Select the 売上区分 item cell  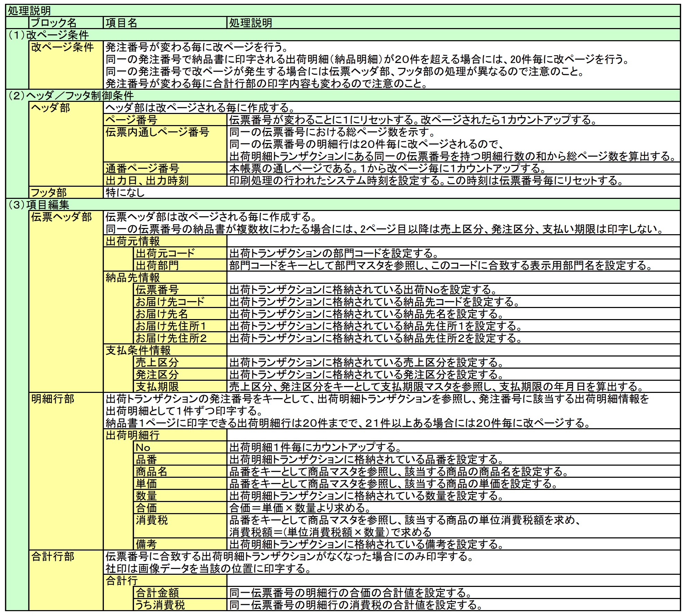(180, 362)
